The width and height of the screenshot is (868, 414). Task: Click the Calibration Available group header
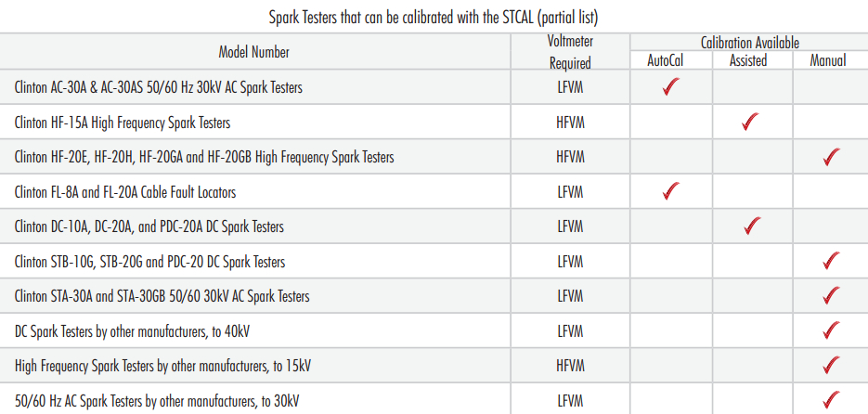tap(749, 43)
